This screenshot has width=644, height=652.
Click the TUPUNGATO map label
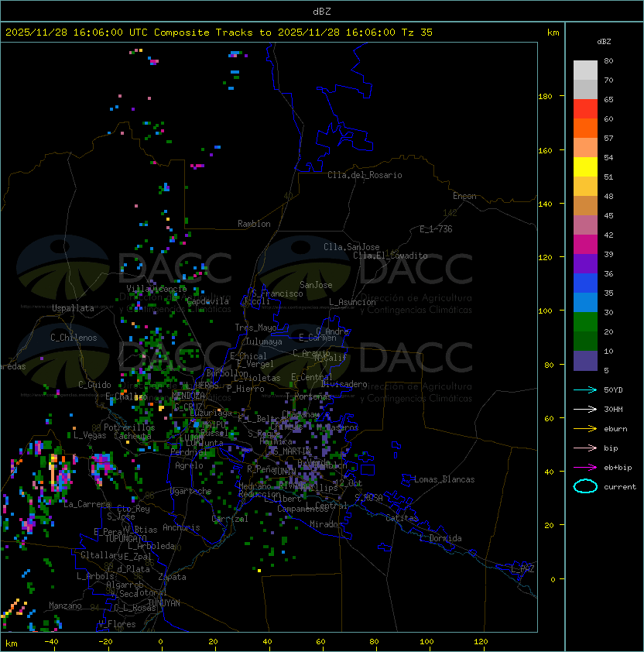coord(125,538)
